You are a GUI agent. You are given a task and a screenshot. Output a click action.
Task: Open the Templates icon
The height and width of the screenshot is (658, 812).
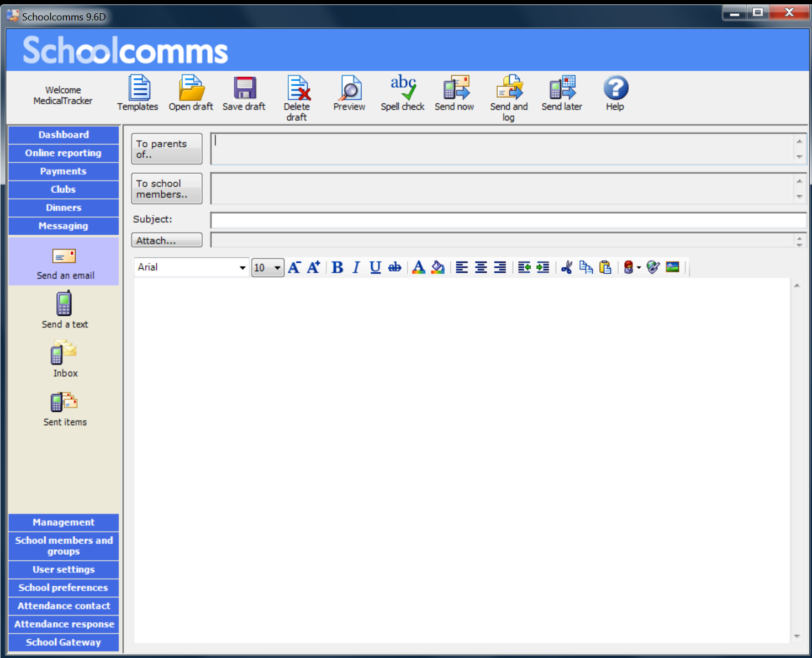138,93
